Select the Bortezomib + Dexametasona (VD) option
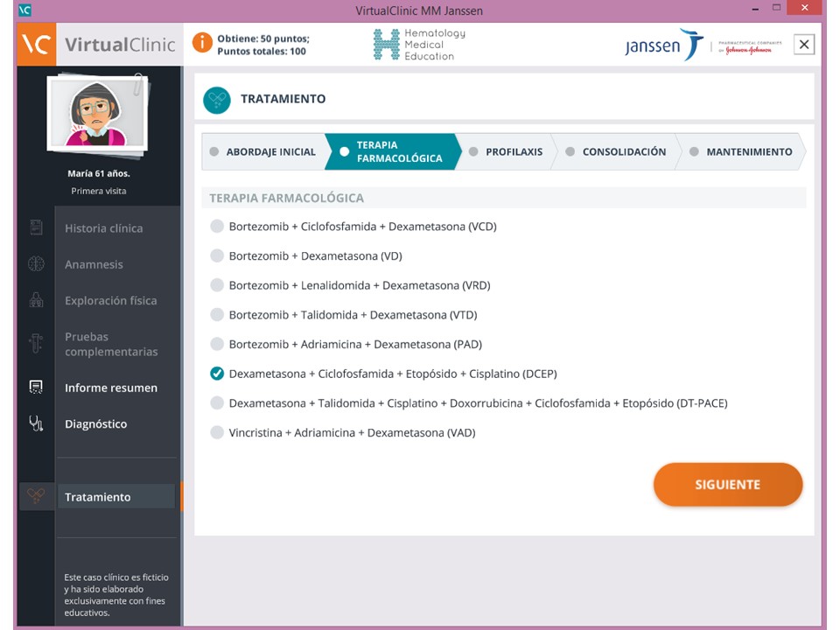This screenshot has height=630, width=840. [217, 255]
